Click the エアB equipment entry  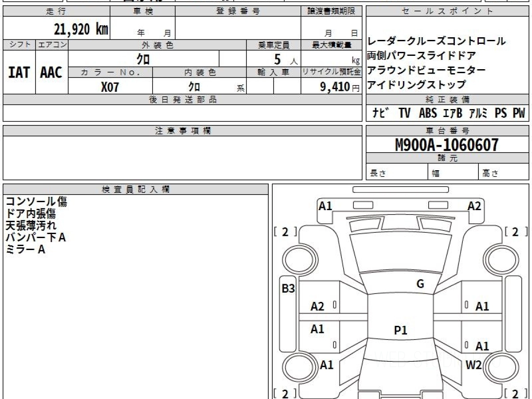click(x=452, y=113)
